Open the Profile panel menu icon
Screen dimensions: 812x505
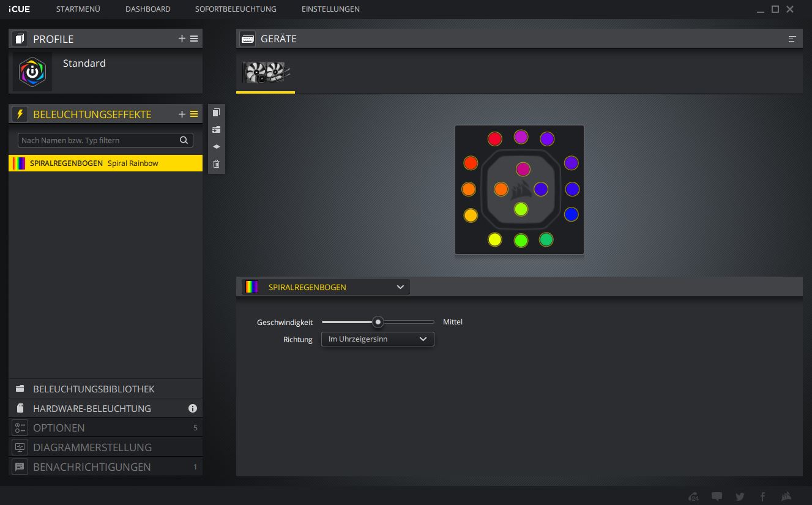coord(194,39)
